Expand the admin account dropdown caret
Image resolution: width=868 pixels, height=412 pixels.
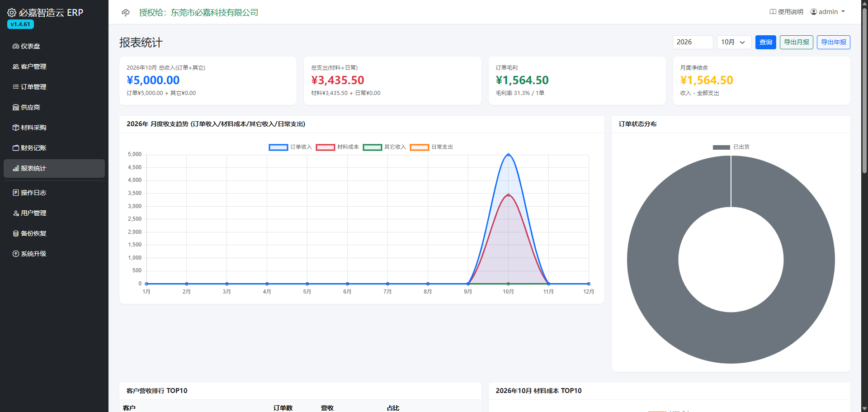[x=843, y=12]
